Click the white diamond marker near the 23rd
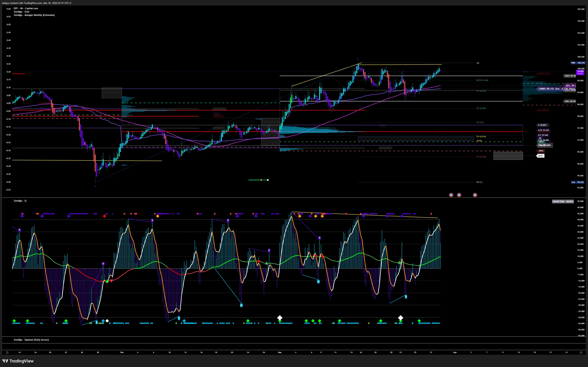Image resolution: width=588 pixels, height=367 pixels. [x=400, y=318]
